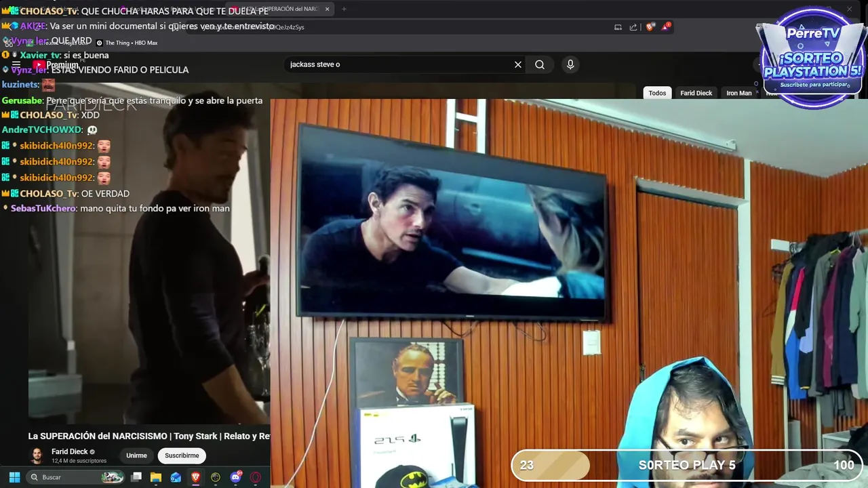The image size is (868, 488).
Task: Click the video title La SUPERACIÓN del NARCISISMO
Action: pos(149,436)
